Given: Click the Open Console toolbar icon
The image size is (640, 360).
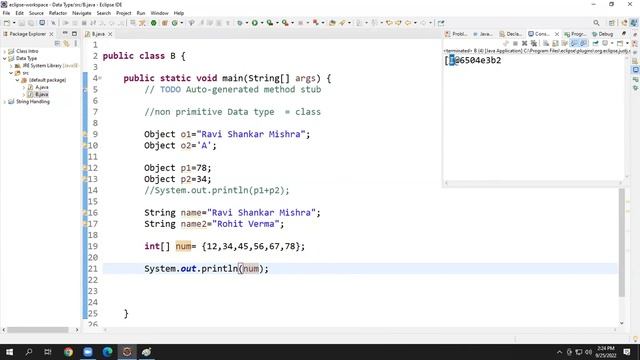Looking at the screenshot, I should (x=620, y=43).
